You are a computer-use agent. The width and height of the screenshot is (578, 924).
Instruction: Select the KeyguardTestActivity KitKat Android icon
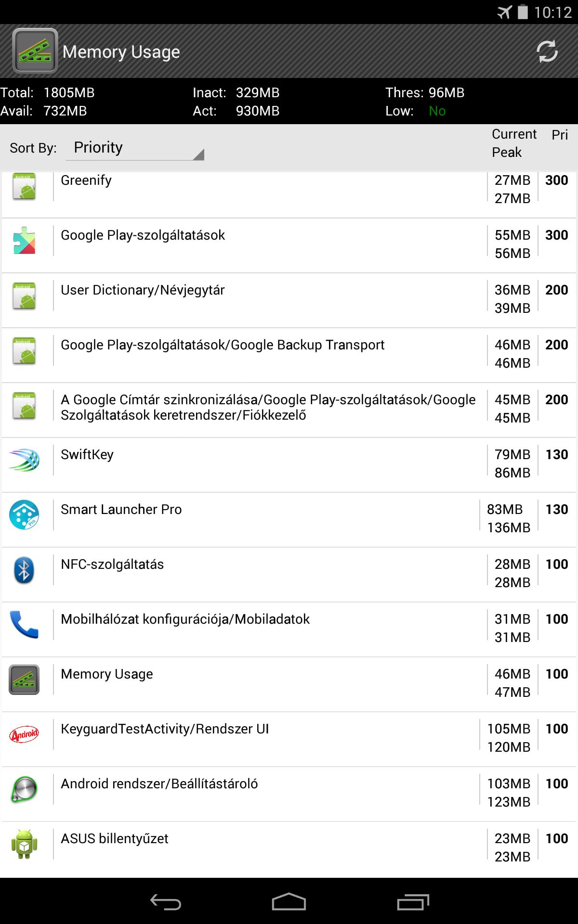pyautogui.click(x=24, y=734)
